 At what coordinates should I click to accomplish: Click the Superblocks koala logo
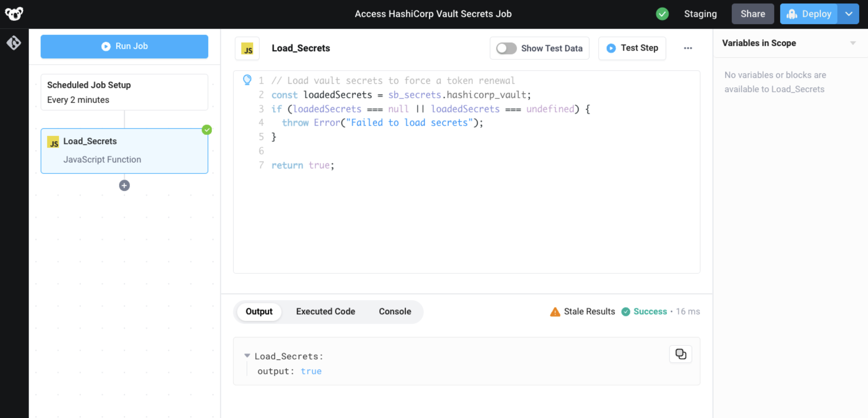pyautogui.click(x=14, y=14)
